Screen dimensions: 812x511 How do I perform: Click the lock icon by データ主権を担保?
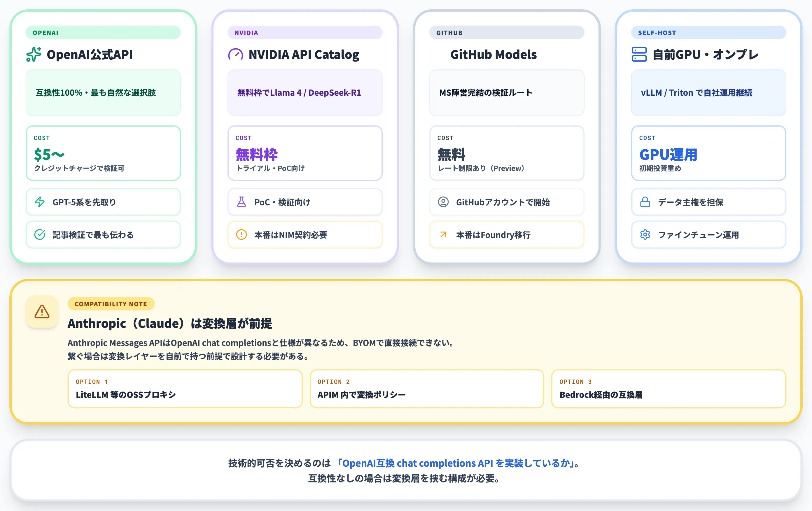point(645,202)
